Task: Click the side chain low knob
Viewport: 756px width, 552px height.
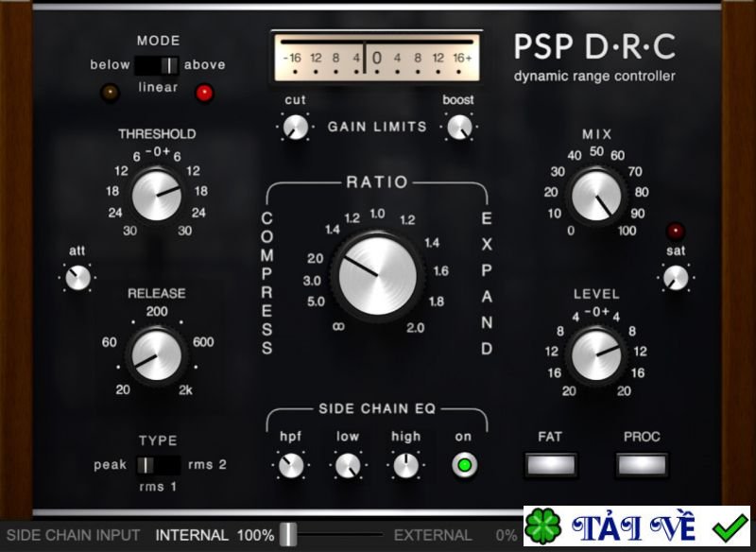Action: click(348, 466)
